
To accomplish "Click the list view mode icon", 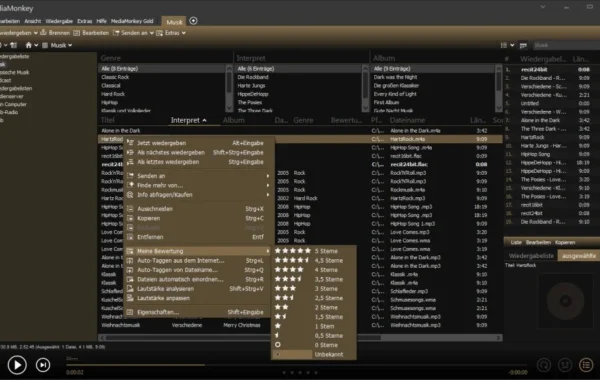I will click(504, 45).
